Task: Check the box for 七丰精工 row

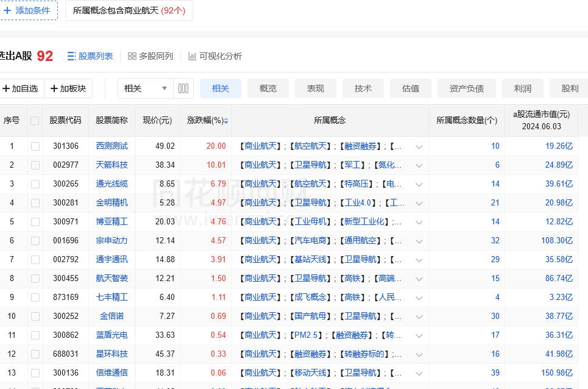Action: pos(35,298)
